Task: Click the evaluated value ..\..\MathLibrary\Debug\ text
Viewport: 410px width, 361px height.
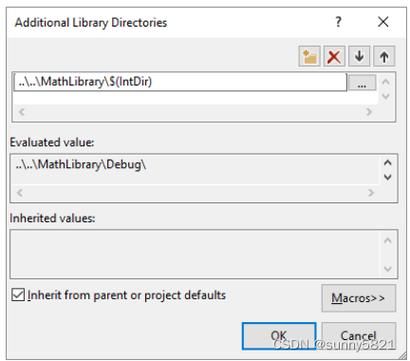Action: pos(81,164)
